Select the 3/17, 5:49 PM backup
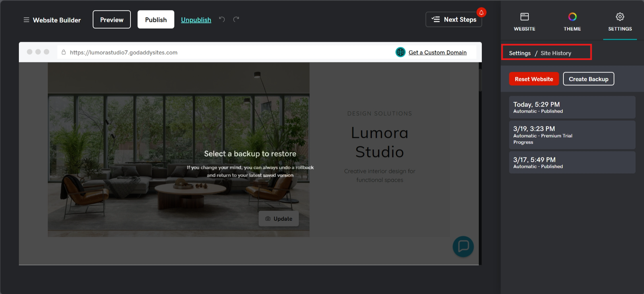 click(x=572, y=163)
